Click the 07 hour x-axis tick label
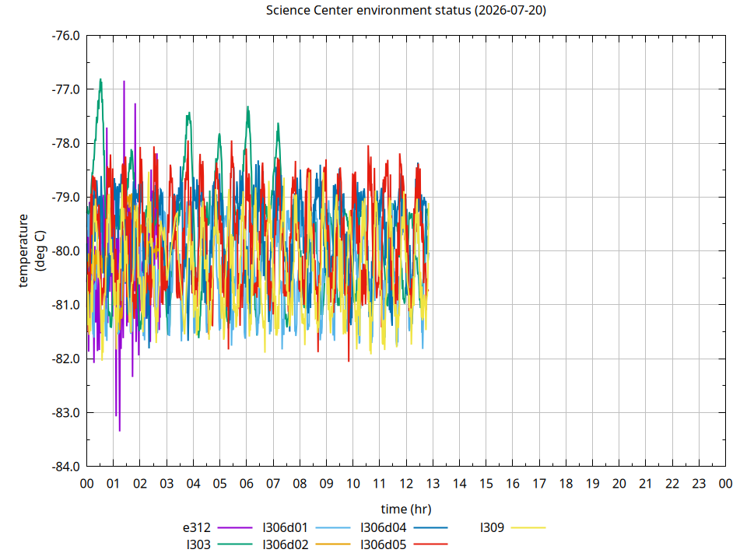The width and height of the screenshot is (747, 560). [273, 484]
